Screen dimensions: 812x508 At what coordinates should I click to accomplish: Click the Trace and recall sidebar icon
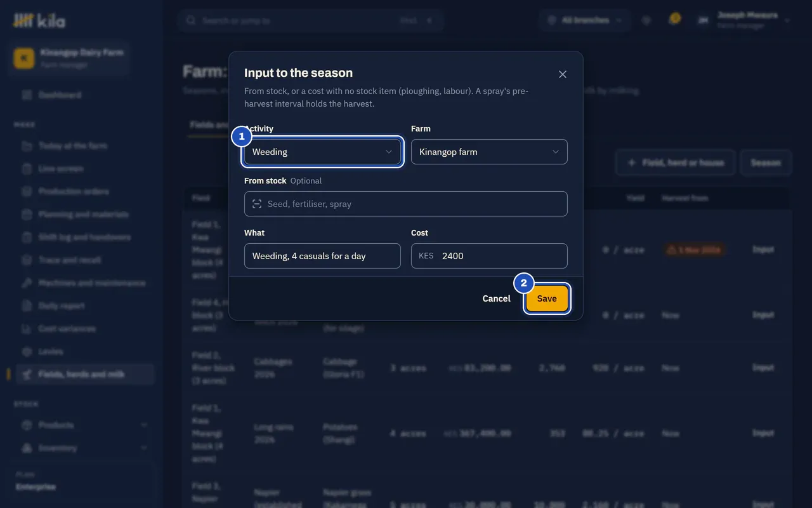[x=27, y=260]
